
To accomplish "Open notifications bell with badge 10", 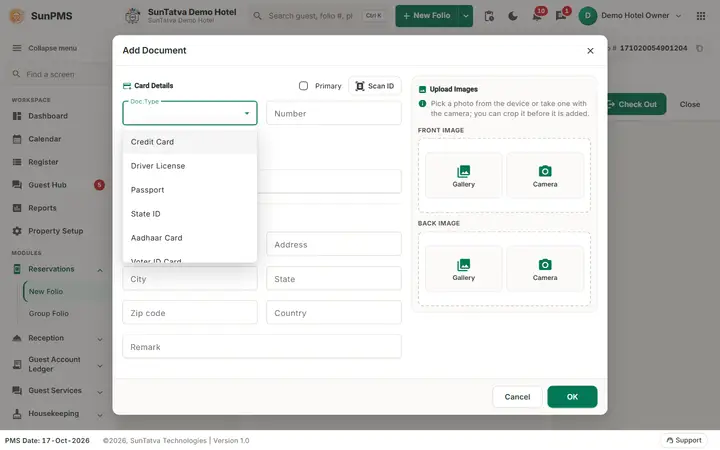I will point(537,16).
